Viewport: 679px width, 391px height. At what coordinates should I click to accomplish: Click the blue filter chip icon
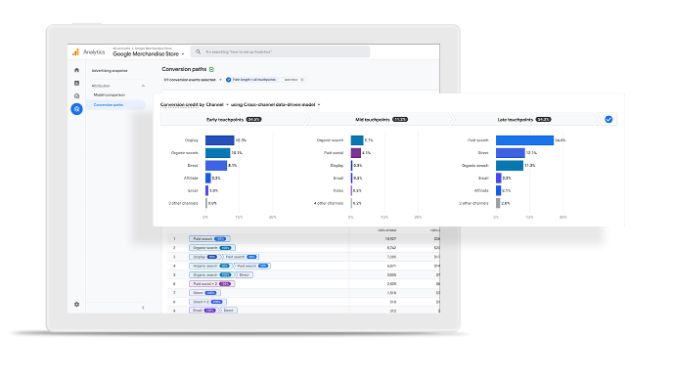(229, 80)
